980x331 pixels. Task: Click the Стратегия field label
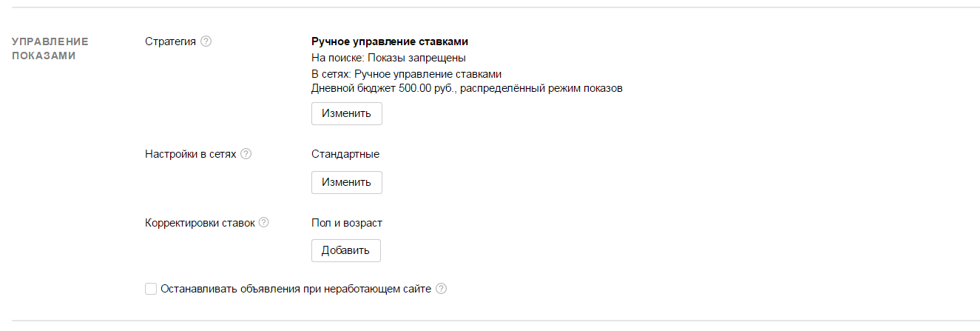click(x=171, y=41)
